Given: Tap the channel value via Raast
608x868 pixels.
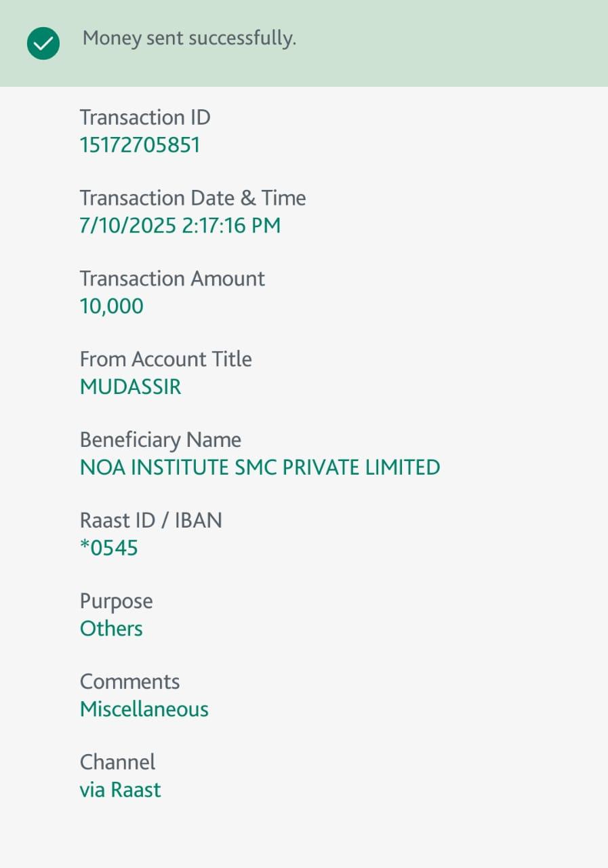Looking at the screenshot, I should [x=120, y=790].
